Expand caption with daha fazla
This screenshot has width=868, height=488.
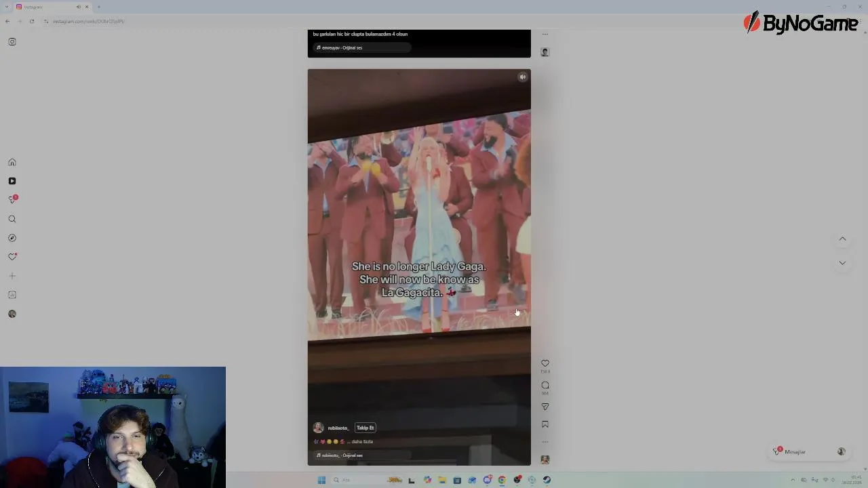[362, 442]
